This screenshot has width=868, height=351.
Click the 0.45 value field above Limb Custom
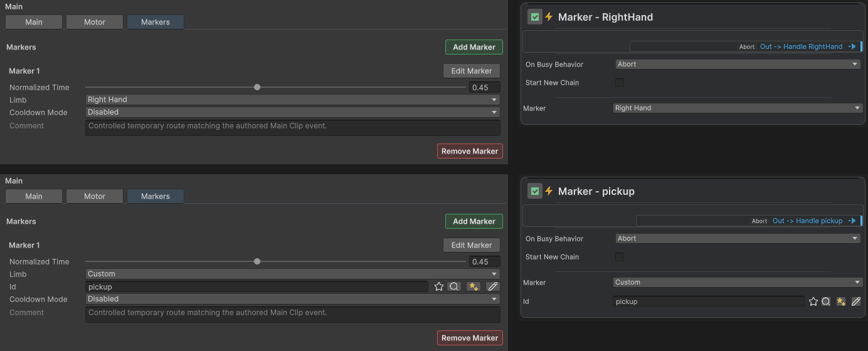click(x=485, y=261)
